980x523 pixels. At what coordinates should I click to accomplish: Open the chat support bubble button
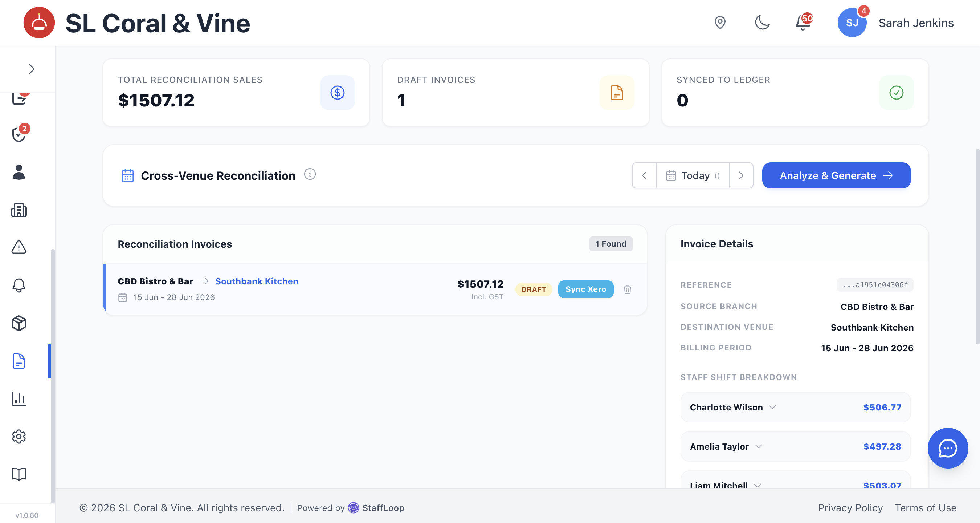point(948,448)
